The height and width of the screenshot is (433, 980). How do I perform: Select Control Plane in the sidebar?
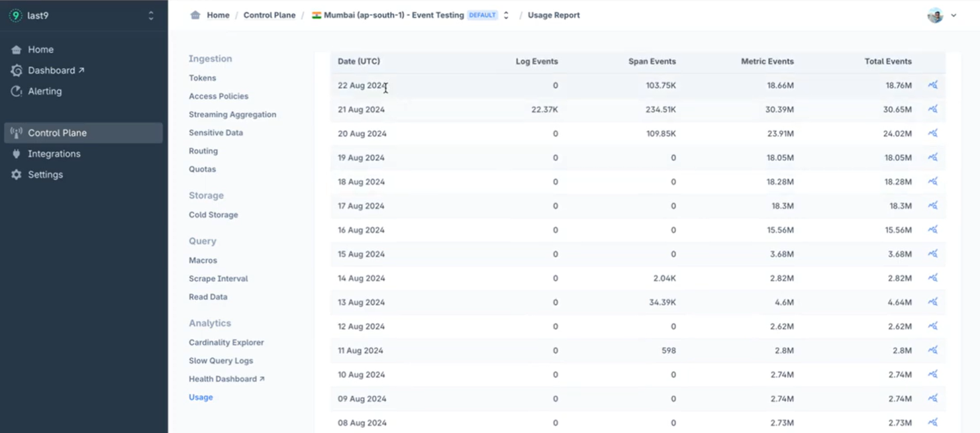pos(83,133)
